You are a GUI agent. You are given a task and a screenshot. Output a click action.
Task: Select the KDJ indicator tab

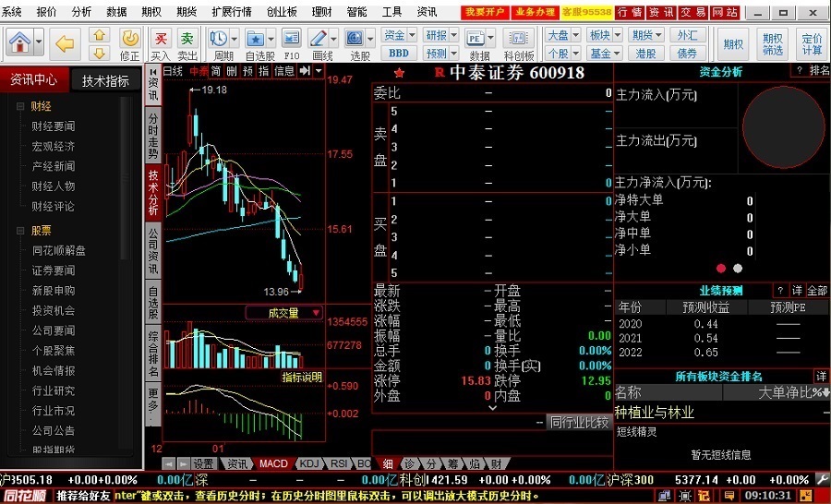pyautogui.click(x=309, y=463)
